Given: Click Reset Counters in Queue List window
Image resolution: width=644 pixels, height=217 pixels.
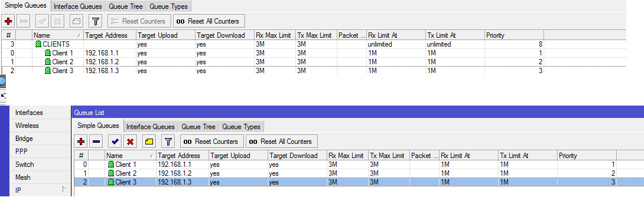Looking at the screenshot, I should [212, 142].
